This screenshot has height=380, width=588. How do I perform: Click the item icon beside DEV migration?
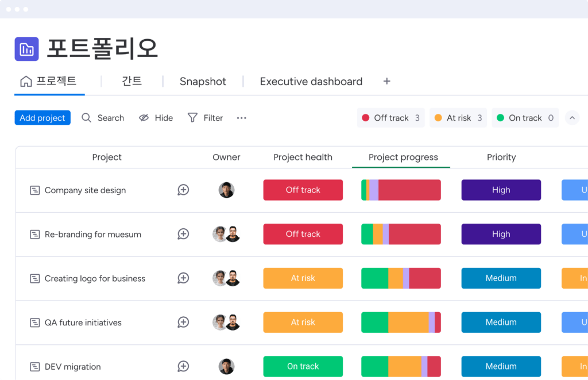pos(35,367)
